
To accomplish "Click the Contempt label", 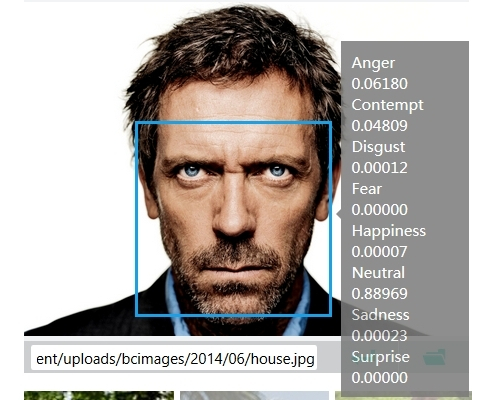I will click(387, 105).
